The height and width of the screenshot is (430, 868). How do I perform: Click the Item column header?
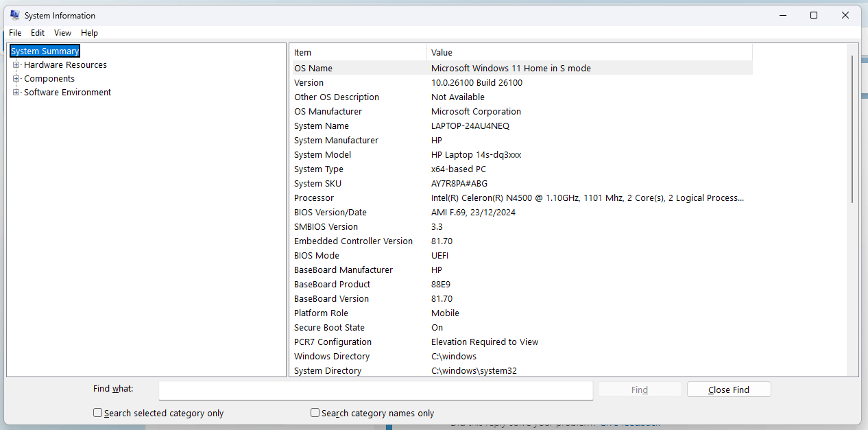click(x=357, y=52)
